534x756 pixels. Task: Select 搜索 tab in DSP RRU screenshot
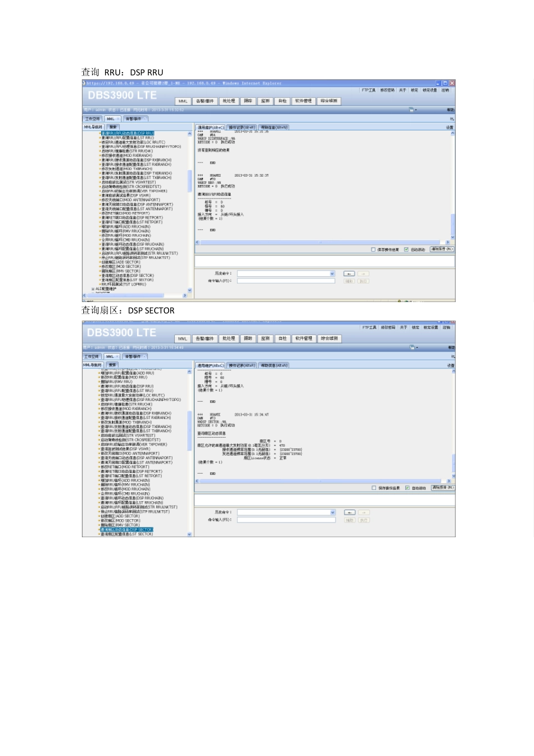pos(112,127)
